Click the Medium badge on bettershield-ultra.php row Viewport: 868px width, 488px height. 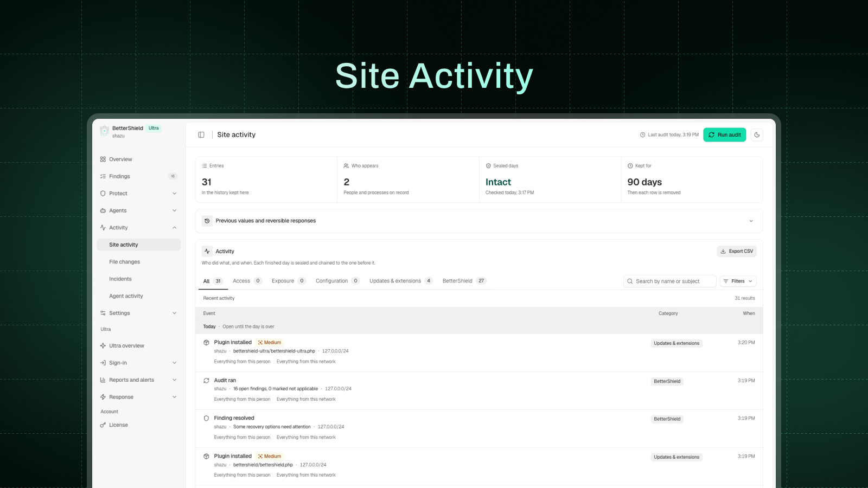pyautogui.click(x=270, y=343)
